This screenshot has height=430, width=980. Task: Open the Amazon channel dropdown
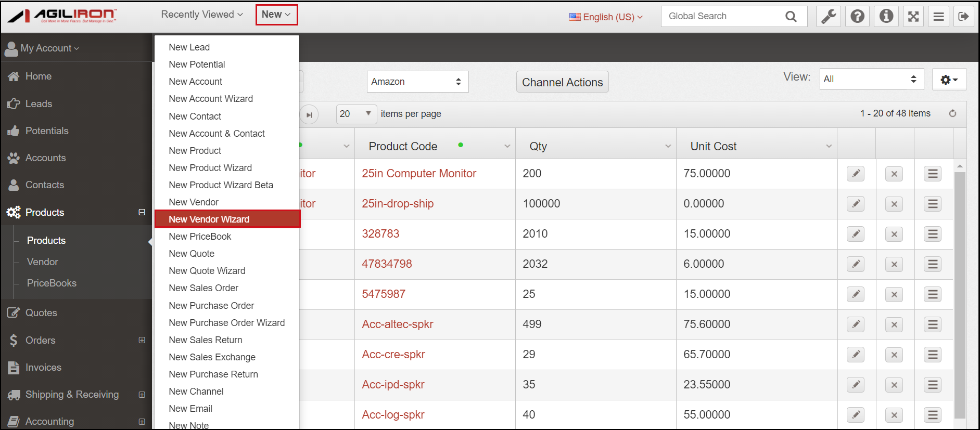(417, 82)
